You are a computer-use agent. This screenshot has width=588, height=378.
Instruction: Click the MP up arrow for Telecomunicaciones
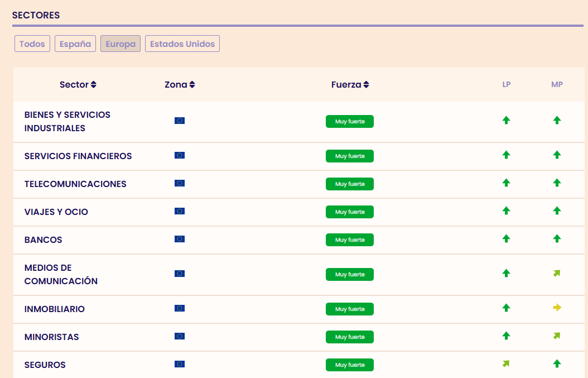point(557,183)
